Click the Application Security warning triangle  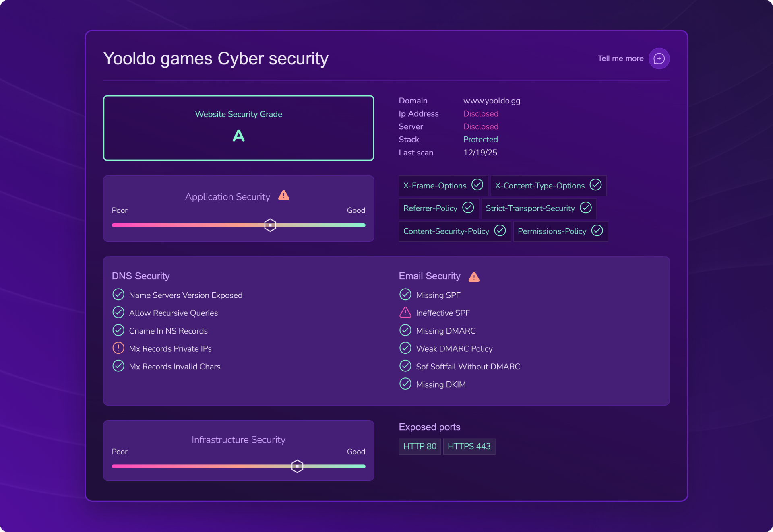pyautogui.click(x=283, y=196)
